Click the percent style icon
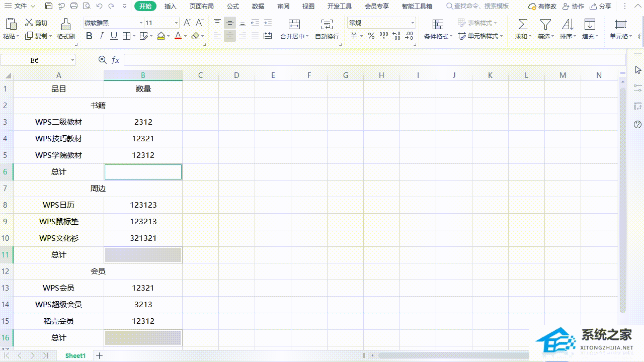The height and width of the screenshot is (362, 644). click(371, 36)
